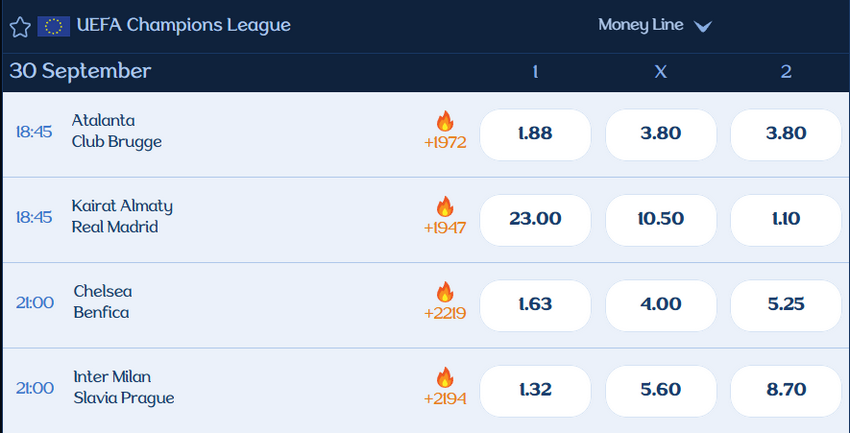Click the flame icon for Atalanta match

click(445, 122)
